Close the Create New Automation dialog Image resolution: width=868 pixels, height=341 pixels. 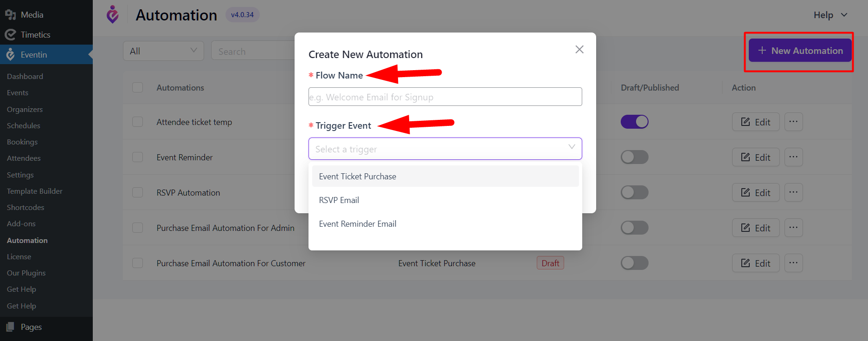coord(579,49)
